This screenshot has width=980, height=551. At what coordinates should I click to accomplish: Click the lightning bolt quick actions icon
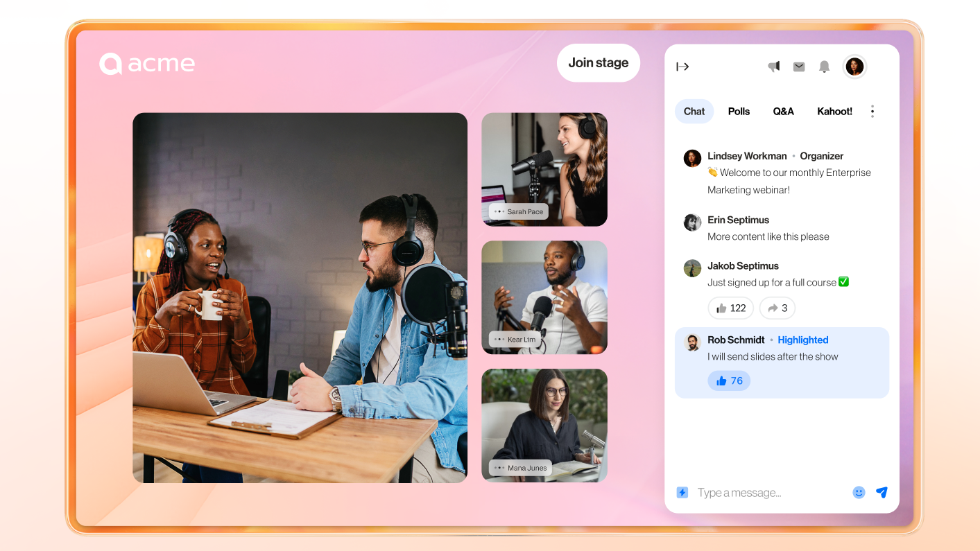(x=682, y=493)
